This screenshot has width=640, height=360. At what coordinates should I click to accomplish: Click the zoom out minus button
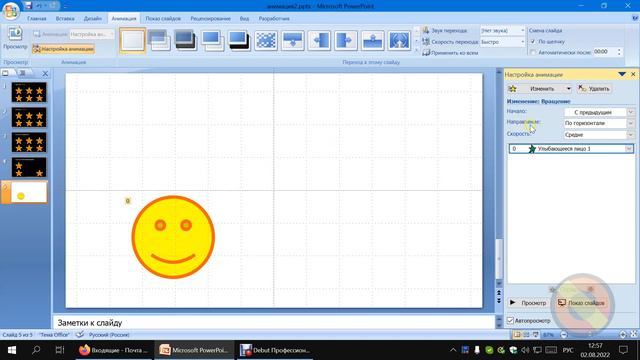point(564,335)
